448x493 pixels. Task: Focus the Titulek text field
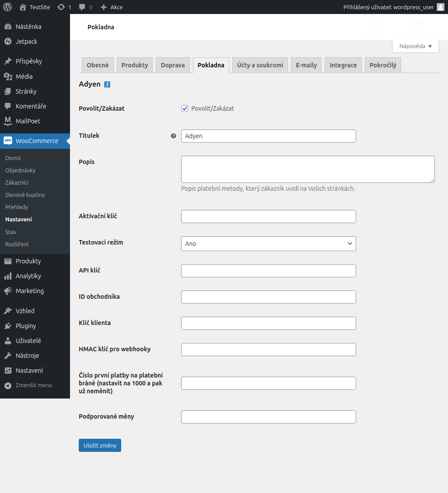point(269,136)
